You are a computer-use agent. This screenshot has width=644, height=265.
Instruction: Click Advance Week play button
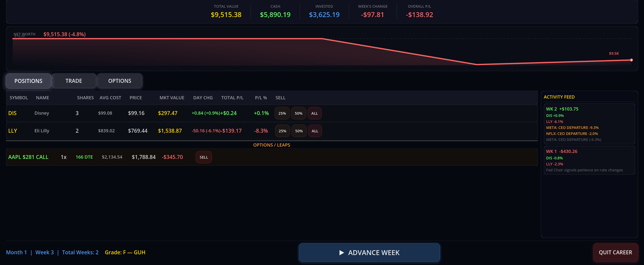point(369,253)
